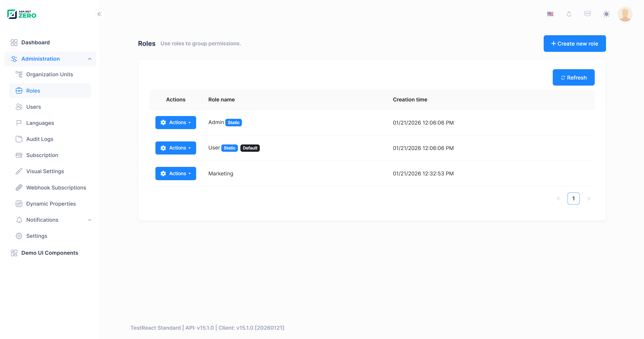Click the Demo UI Components icon
644x339 pixels.
coord(14,253)
